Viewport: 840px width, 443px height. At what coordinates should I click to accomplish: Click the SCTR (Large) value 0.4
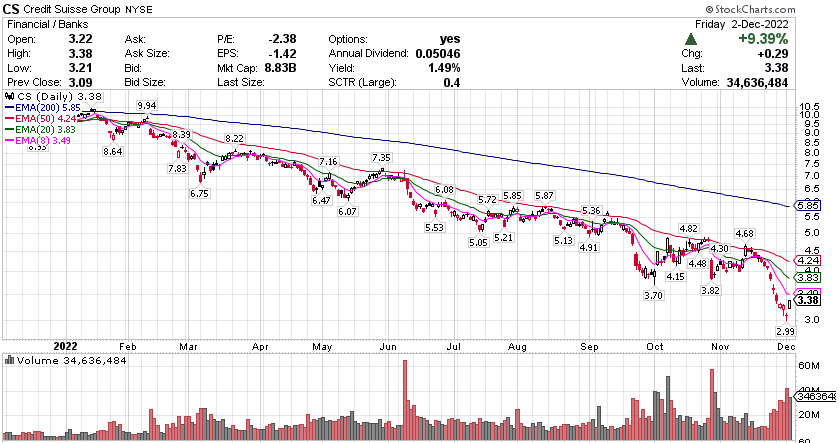[452, 82]
